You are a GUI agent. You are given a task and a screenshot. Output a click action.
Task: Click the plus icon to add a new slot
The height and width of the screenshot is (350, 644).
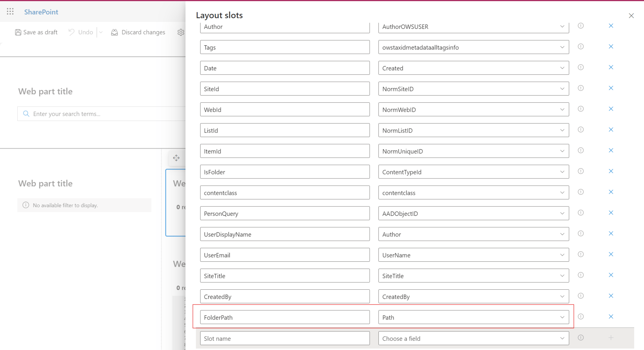611,337
